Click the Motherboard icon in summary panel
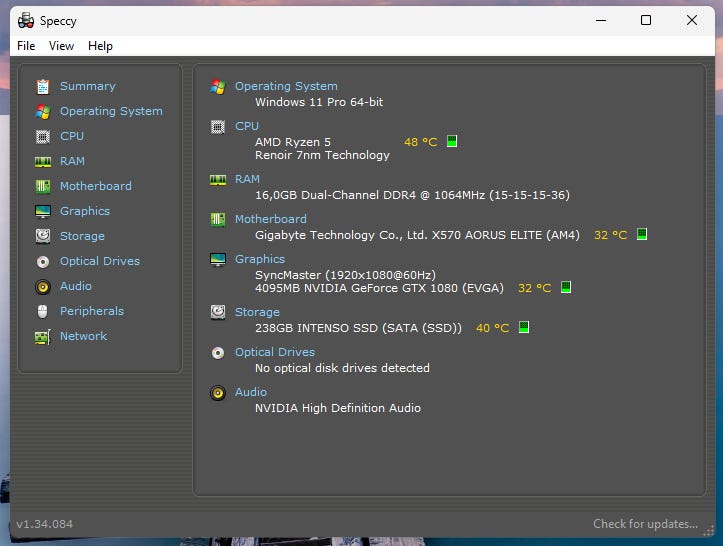The height and width of the screenshot is (546, 723). coord(218,220)
